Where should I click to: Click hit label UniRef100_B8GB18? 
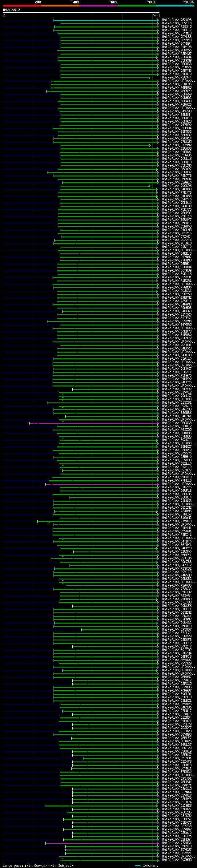click(176, 118)
